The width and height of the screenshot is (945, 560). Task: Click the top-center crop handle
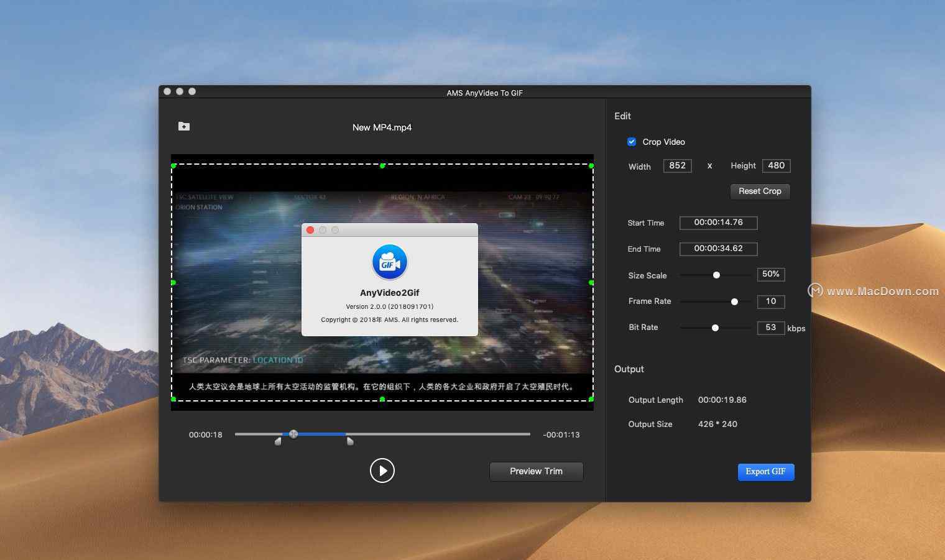382,166
